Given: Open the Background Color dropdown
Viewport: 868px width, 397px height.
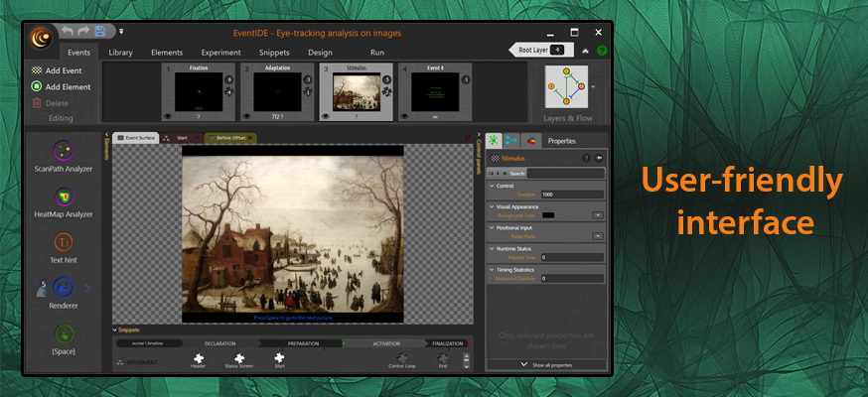Looking at the screenshot, I should pos(598,215).
